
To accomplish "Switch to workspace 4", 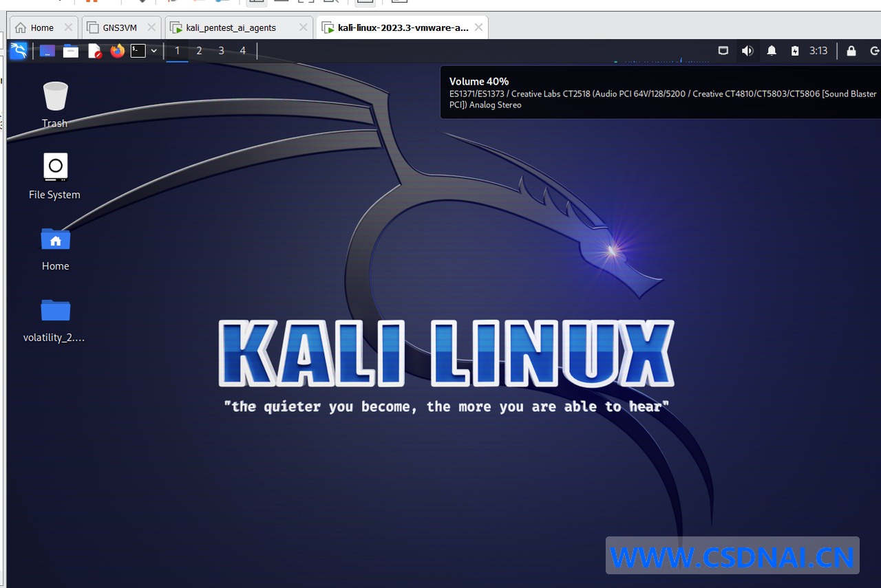I will tap(243, 51).
